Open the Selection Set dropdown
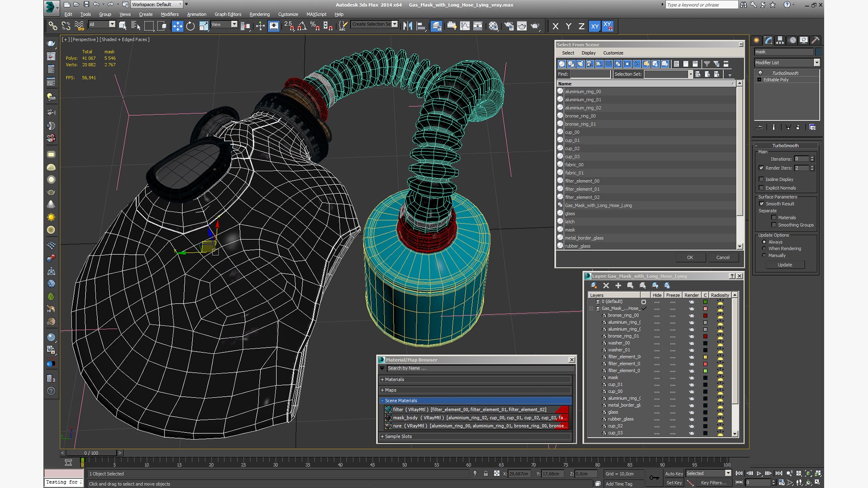The height and width of the screenshot is (488, 868). coord(690,74)
